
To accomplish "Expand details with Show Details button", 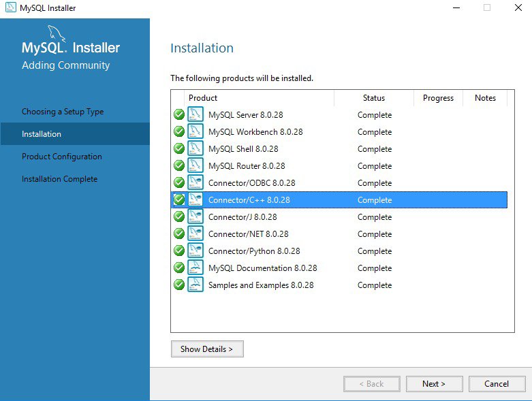I will pos(206,349).
